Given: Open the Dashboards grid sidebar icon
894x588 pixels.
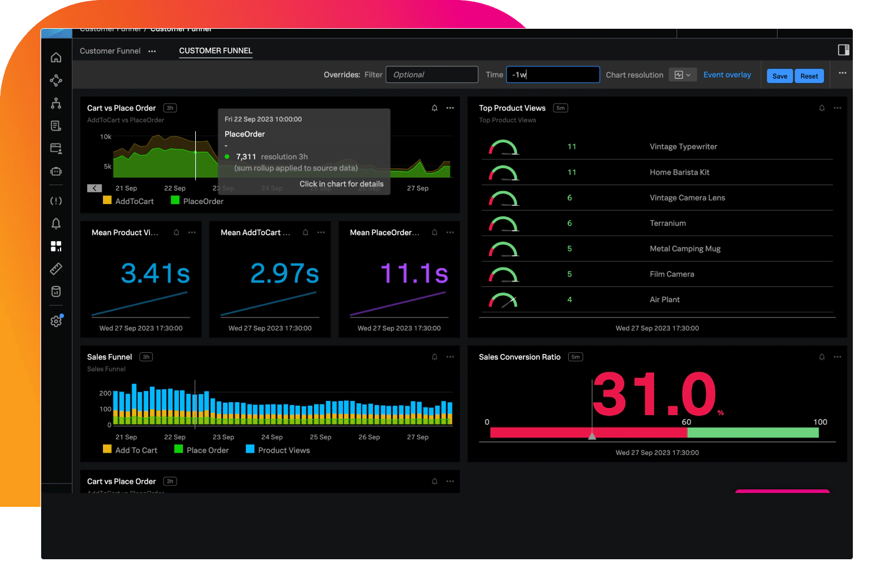Looking at the screenshot, I should click(x=56, y=246).
